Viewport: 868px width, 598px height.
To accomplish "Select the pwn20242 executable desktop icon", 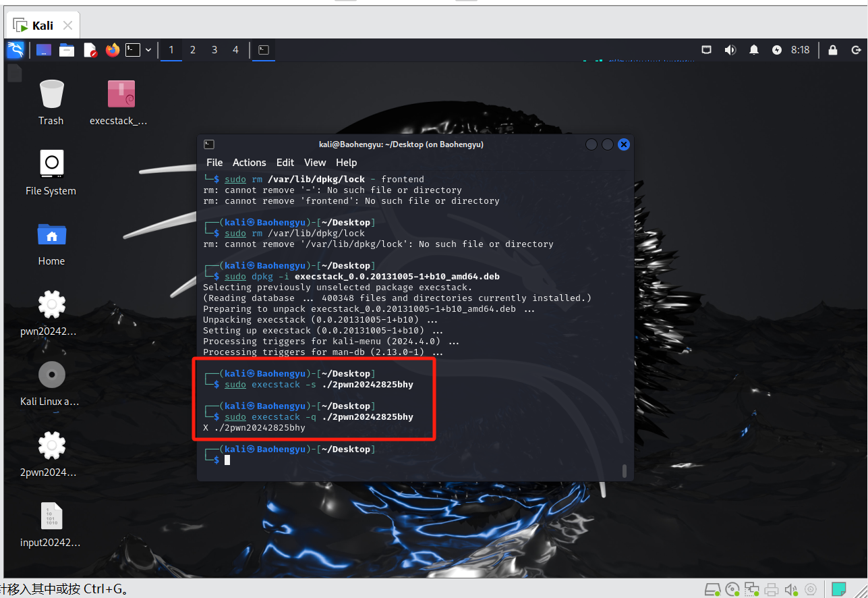I will [51, 313].
